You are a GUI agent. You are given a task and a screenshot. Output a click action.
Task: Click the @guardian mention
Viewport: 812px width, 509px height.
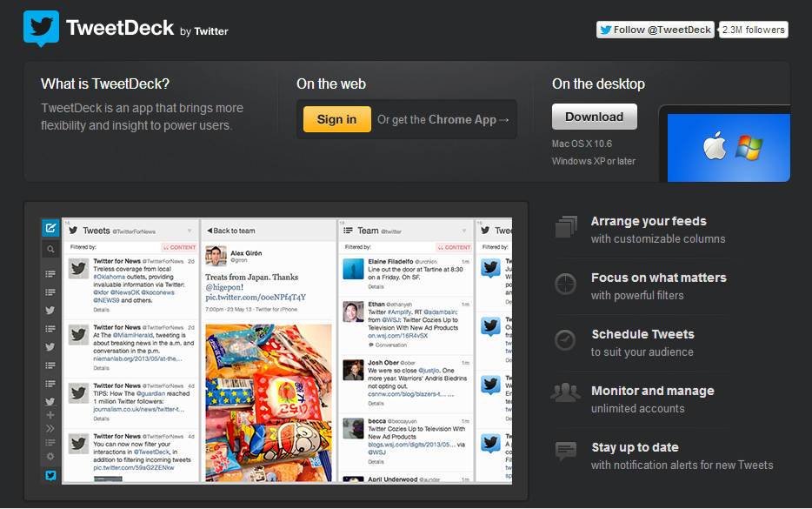point(150,394)
